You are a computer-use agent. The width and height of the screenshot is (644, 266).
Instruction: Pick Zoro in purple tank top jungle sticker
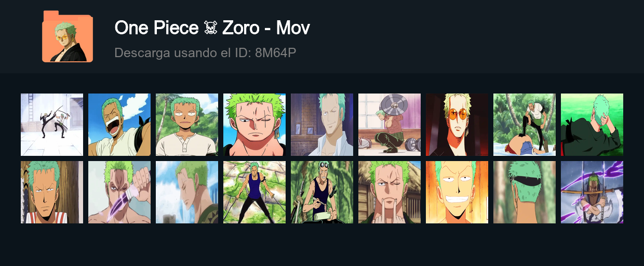pos(254,192)
